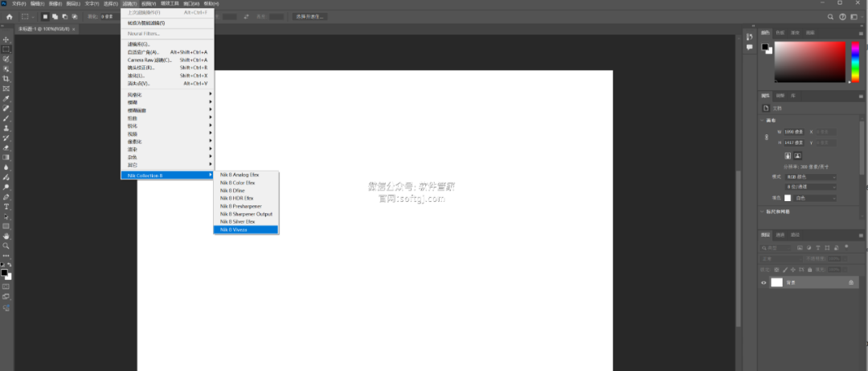Select the Brush tool
The width and height of the screenshot is (868, 371).
6,118
